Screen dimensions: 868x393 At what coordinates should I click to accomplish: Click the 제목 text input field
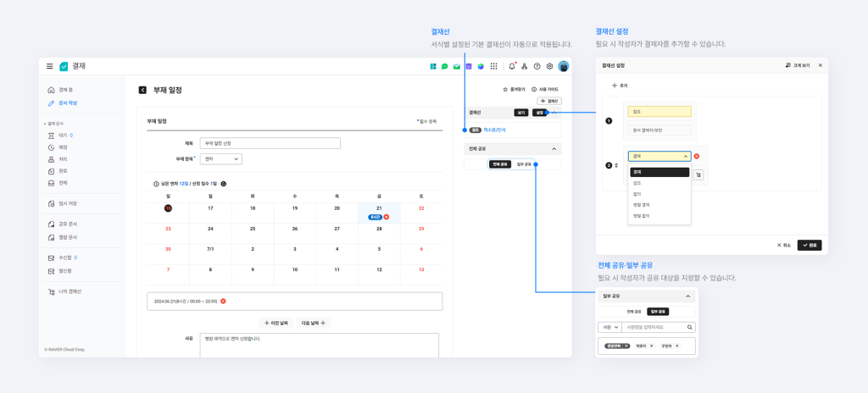(270, 143)
